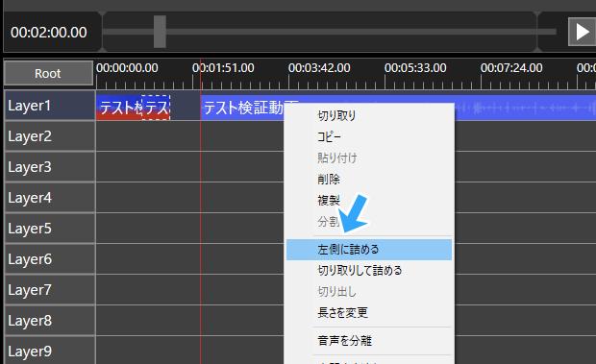
Task: Click the play button
Action: click(582, 32)
